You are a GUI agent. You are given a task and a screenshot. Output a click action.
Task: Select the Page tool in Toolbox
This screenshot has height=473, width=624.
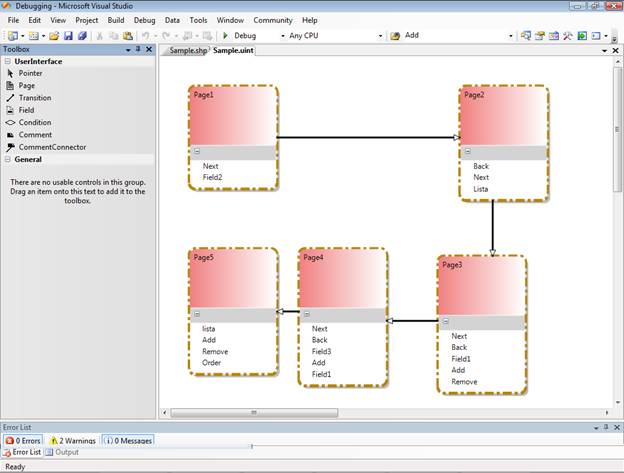[x=26, y=86]
